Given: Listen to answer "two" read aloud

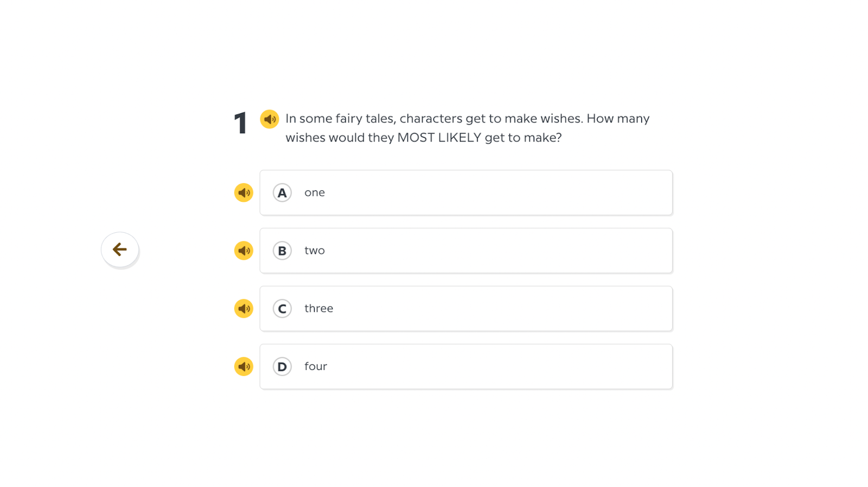Looking at the screenshot, I should click(244, 251).
